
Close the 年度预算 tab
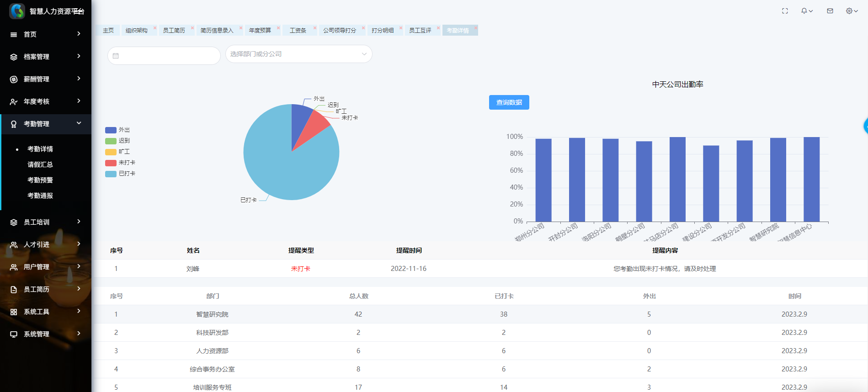278,28
